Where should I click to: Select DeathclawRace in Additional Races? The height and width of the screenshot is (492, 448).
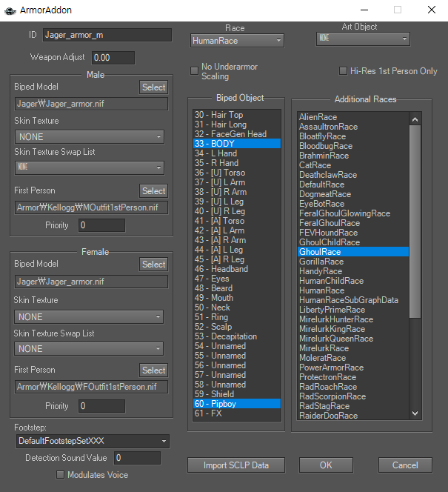tap(353, 175)
